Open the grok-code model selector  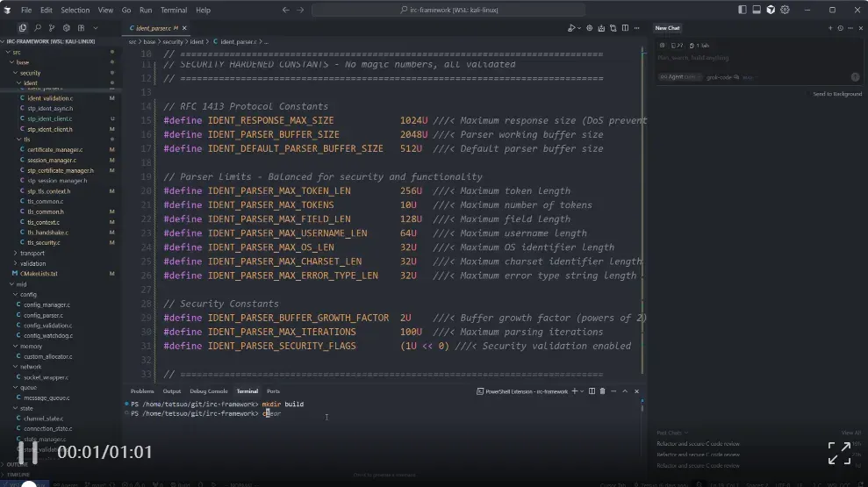pyautogui.click(x=722, y=77)
